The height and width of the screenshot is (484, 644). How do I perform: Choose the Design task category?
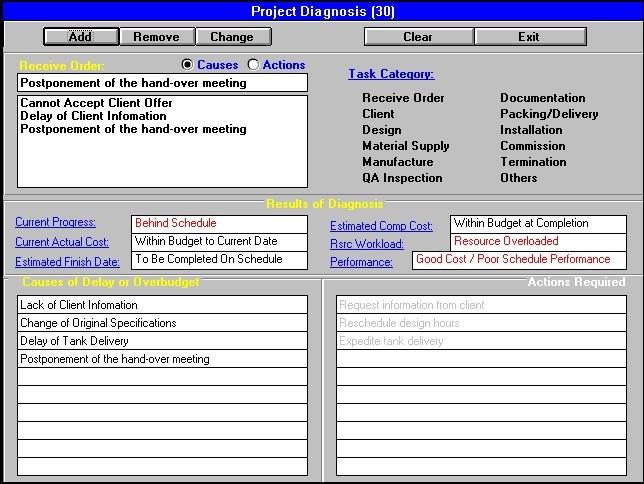tap(382, 130)
